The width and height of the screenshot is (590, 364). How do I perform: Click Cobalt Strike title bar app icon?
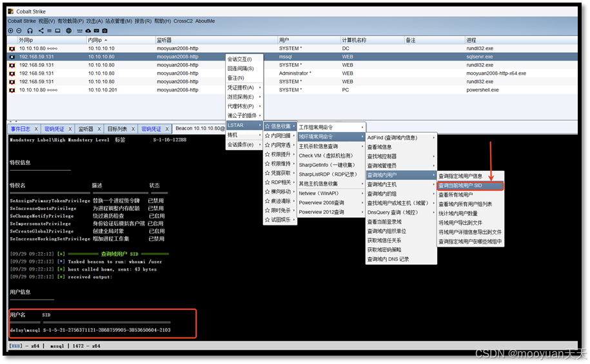[10, 12]
